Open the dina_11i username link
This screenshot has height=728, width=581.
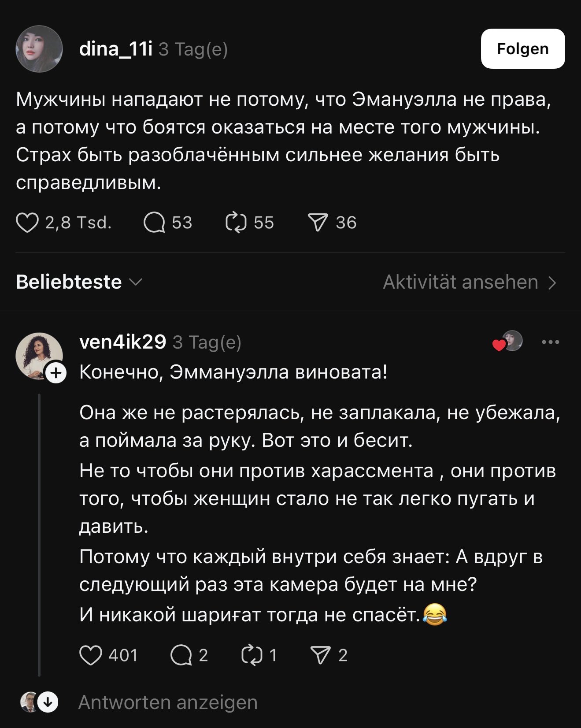coord(116,49)
